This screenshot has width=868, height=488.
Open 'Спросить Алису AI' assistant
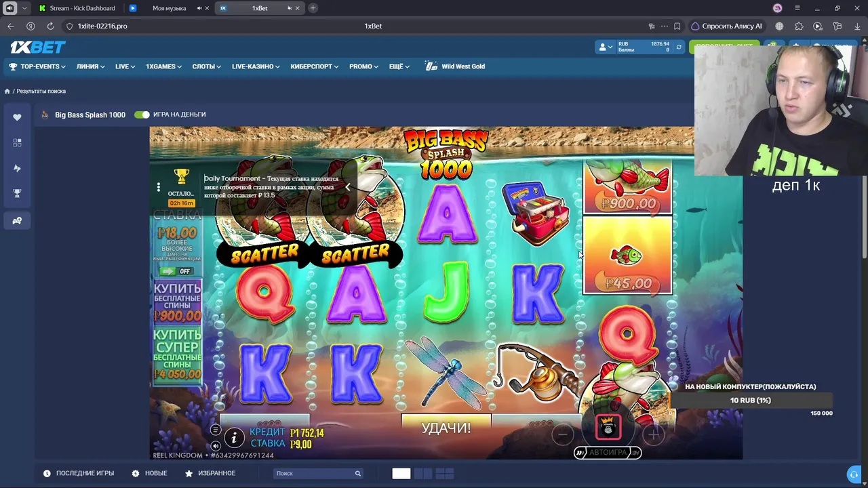coord(726,26)
